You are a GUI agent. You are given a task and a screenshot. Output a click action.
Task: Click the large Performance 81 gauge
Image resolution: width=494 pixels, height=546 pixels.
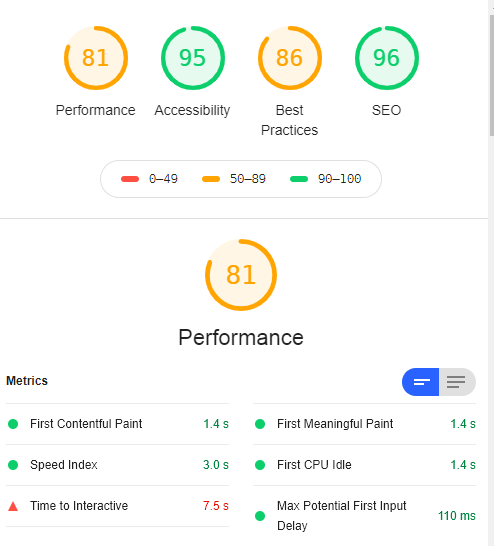coord(241,275)
